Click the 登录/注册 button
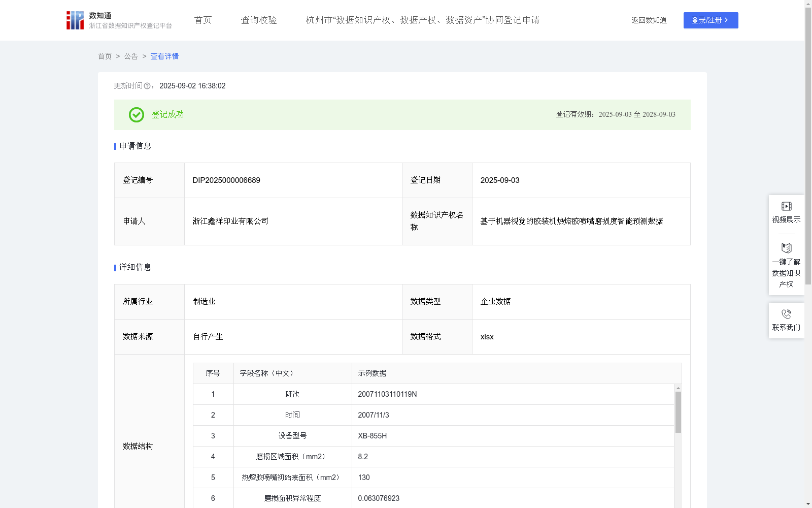 point(710,20)
